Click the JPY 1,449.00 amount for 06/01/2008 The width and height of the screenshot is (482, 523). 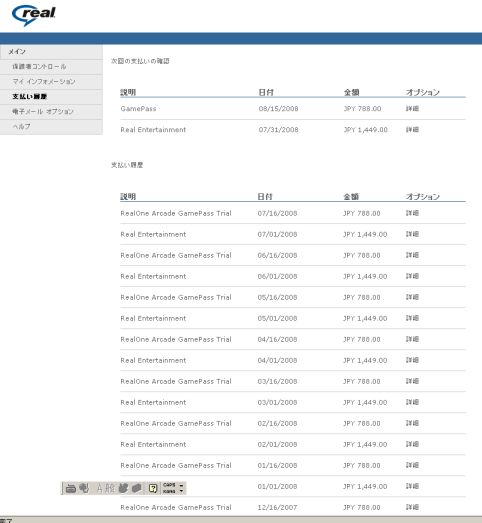365,276
